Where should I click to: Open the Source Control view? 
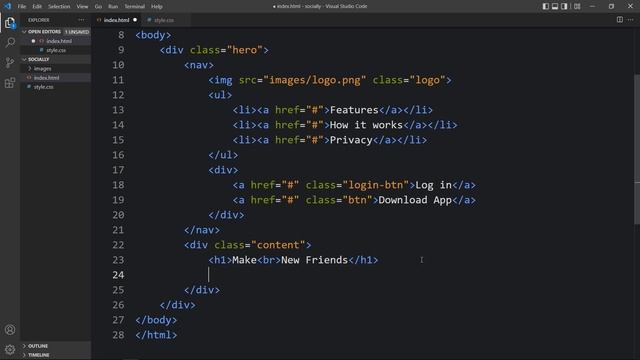(x=10, y=62)
